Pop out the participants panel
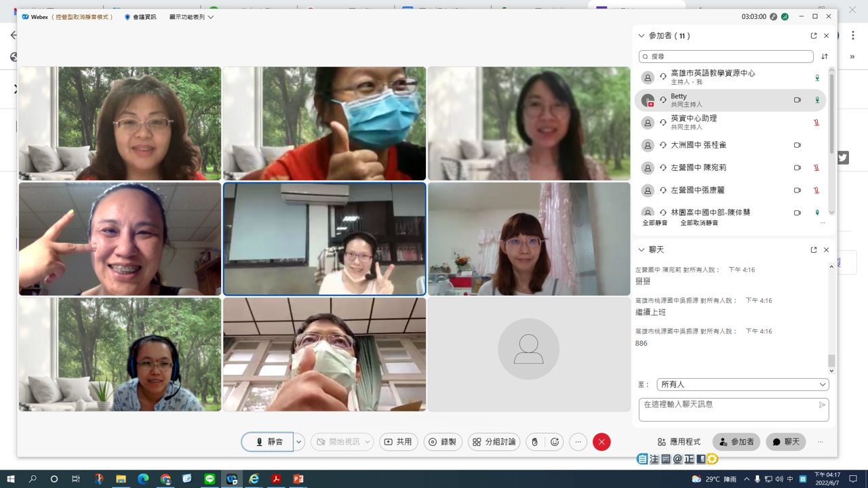 (x=814, y=36)
